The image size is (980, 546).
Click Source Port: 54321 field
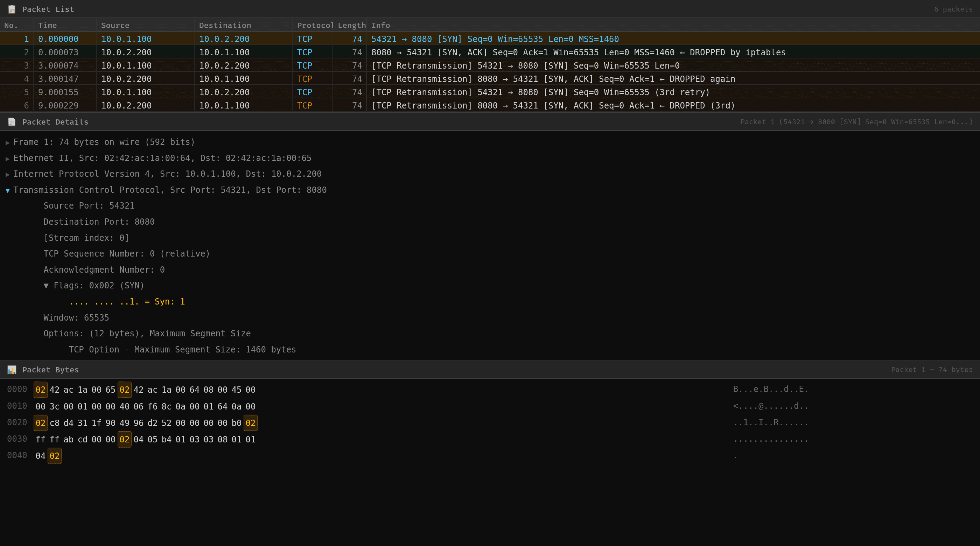(x=89, y=205)
